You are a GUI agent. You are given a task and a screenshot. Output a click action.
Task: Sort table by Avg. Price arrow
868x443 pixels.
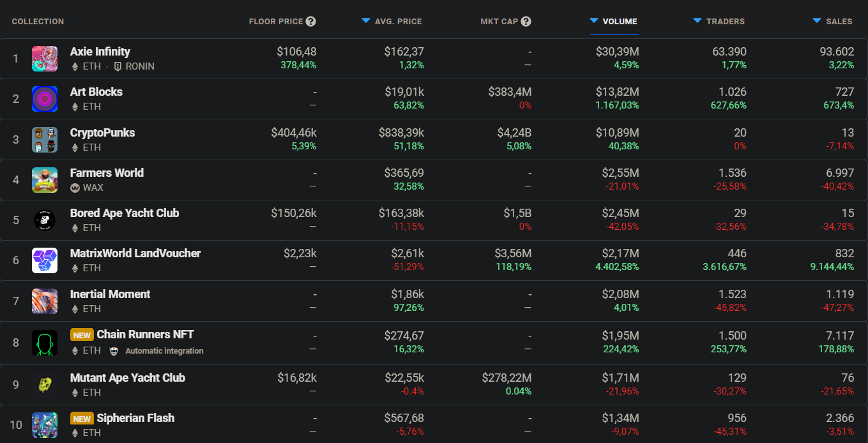coord(366,21)
